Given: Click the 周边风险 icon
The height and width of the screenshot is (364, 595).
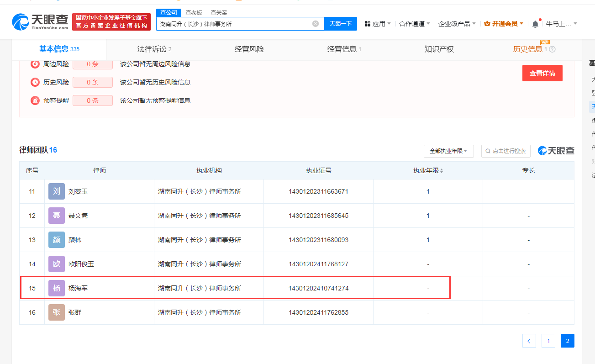Looking at the screenshot, I should click(x=35, y=64).
